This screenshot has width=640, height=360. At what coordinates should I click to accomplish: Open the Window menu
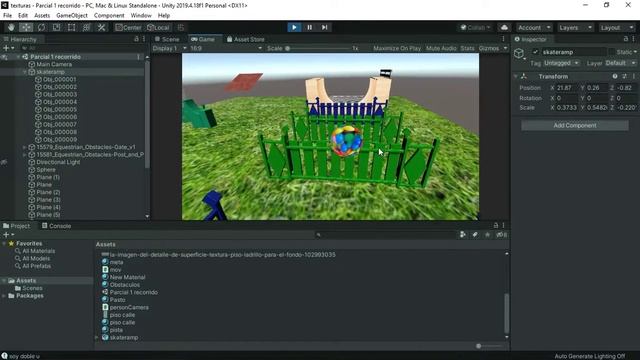coord(141,16)
